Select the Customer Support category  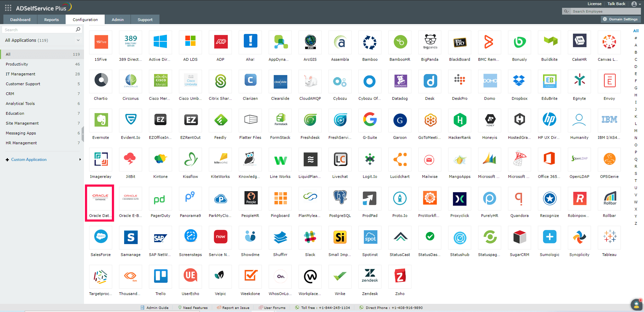(x=42, y=84)
